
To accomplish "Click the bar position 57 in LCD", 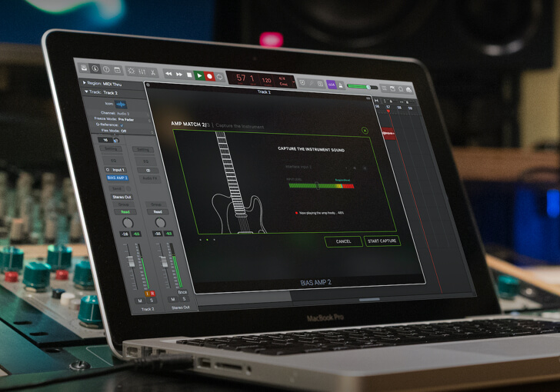I will [x=241, y=78].
